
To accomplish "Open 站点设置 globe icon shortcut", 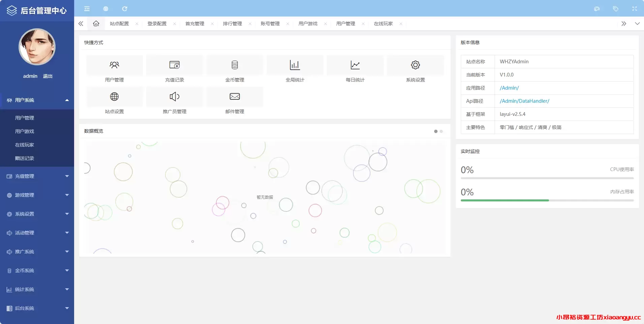I will coord(115,97).
